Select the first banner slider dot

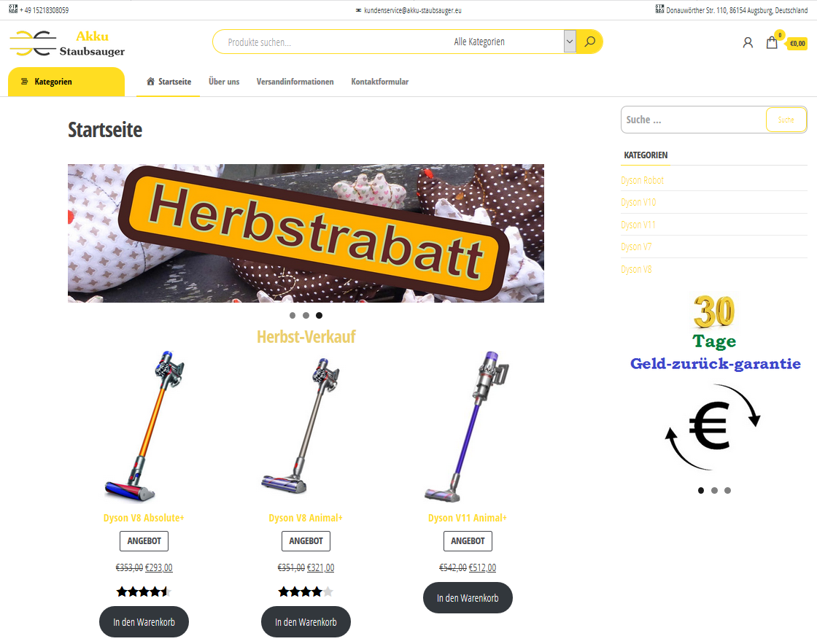(293, 315)
